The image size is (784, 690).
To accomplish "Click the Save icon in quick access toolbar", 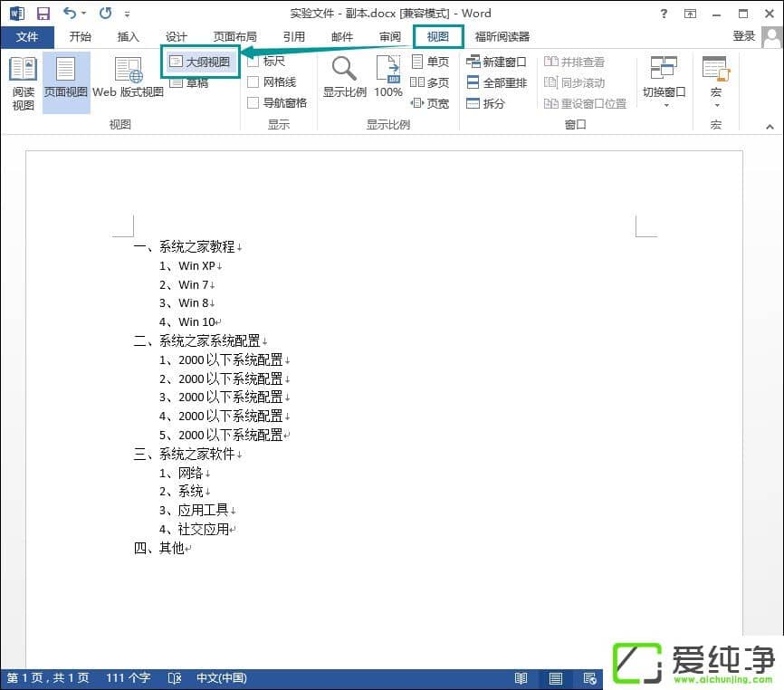I will tap(43, 14).
